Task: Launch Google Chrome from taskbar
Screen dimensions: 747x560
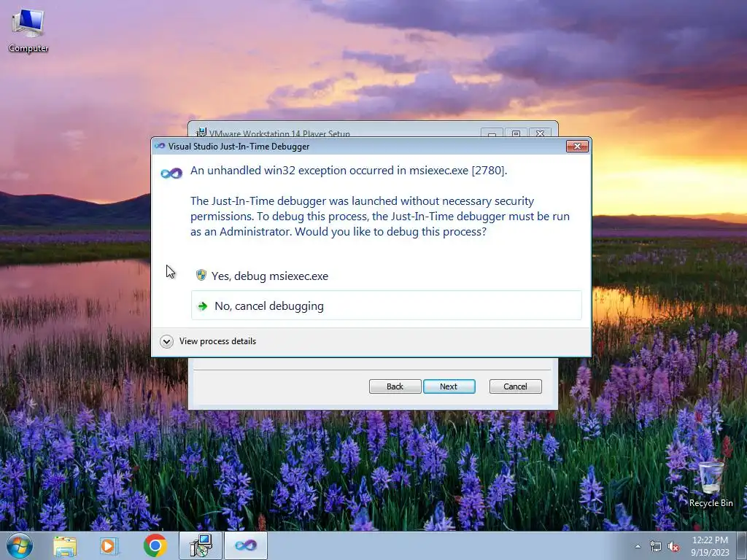Action: click(x=155, y=545)
